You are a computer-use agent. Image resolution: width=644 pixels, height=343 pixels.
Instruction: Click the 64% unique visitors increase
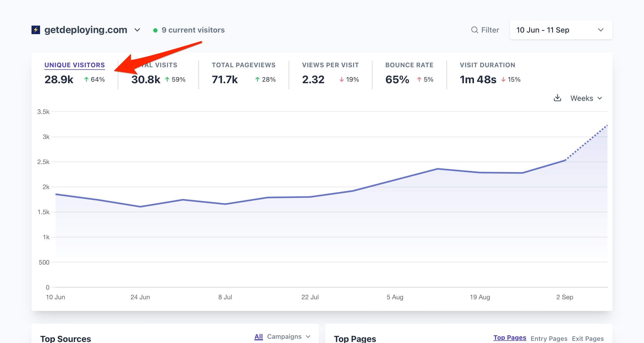pos(95,79)
